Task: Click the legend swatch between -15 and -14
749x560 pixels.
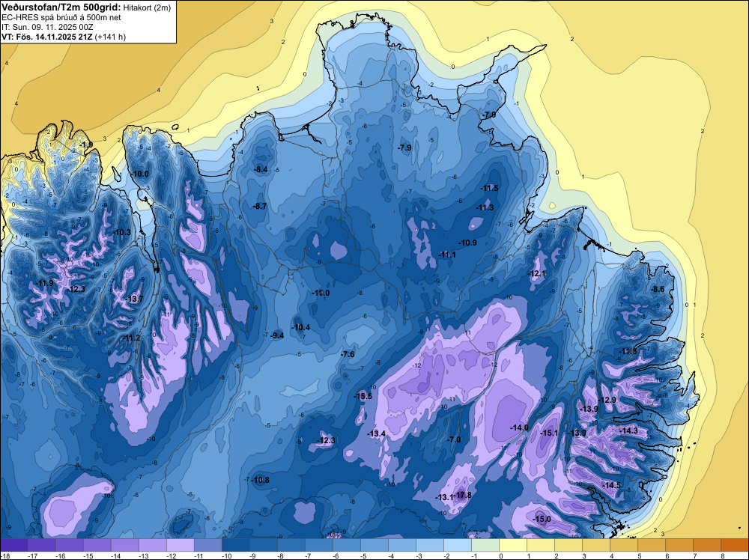Action: 97,545
